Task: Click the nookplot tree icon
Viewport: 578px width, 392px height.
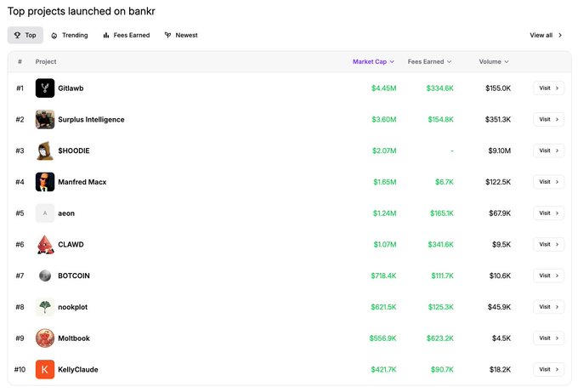Action: click(x=45, y=307)
